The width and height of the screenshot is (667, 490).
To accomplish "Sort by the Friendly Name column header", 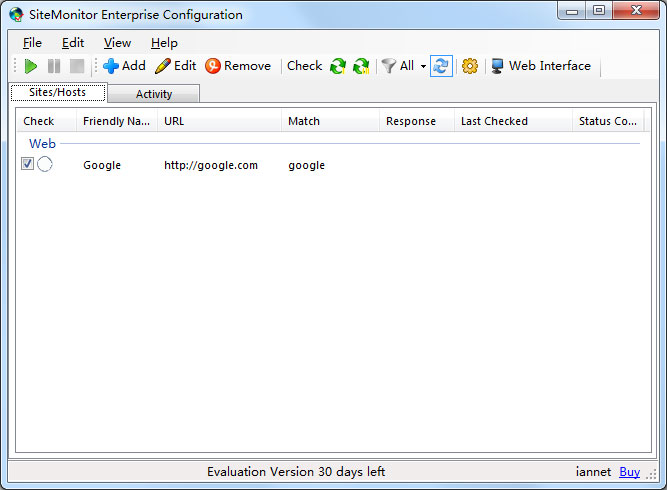I will 117,121.
